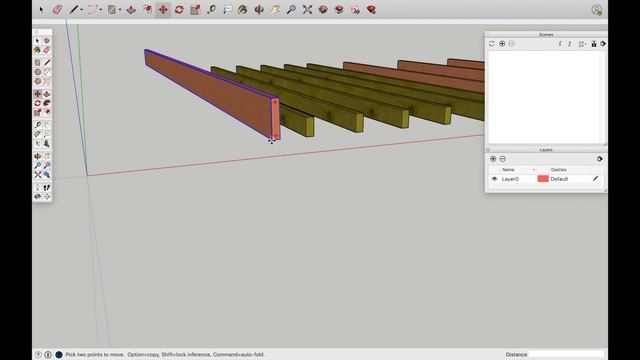Open the Scenes panel details flyout arrow
The height and width of the screenshot is (360, 640).
tap(603, 44)
